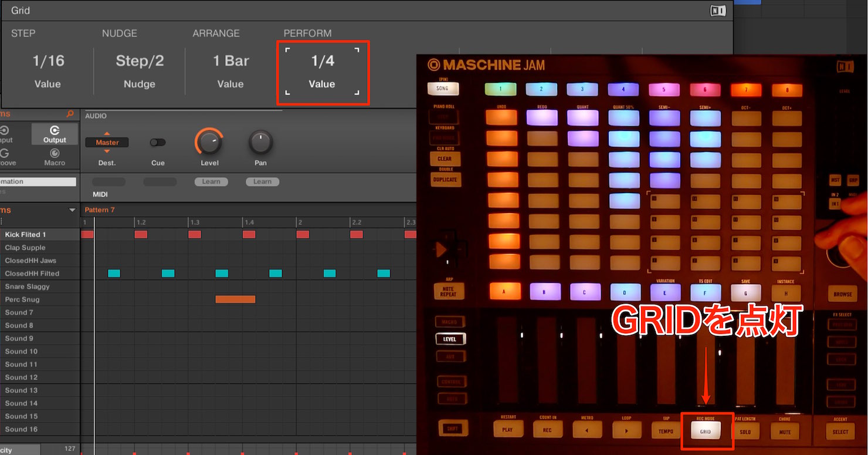Click the lit GRID button on Maschine Jam
Screen dimensions: 868x455
pyautogui.click(x=706, y=432)
